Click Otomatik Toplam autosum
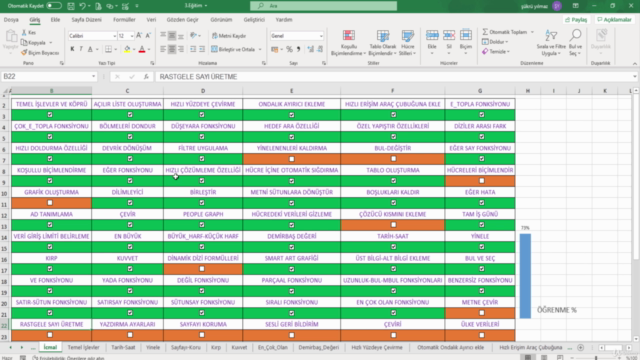Image resolution: width=640 pixels, height=360 pixels. tap(508, 32)
